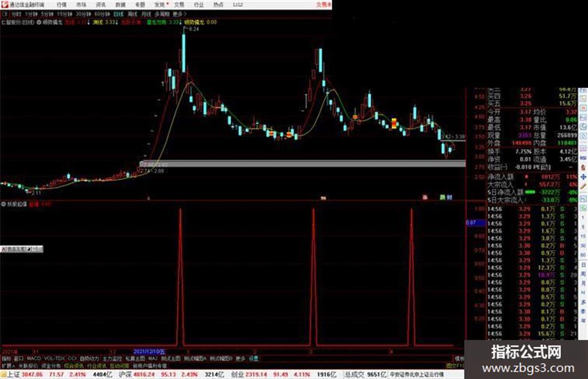Switch chart period to 30分钟
Image resolution: width=588 pixels, height=379 pixels.
click(x=83, y=14)
